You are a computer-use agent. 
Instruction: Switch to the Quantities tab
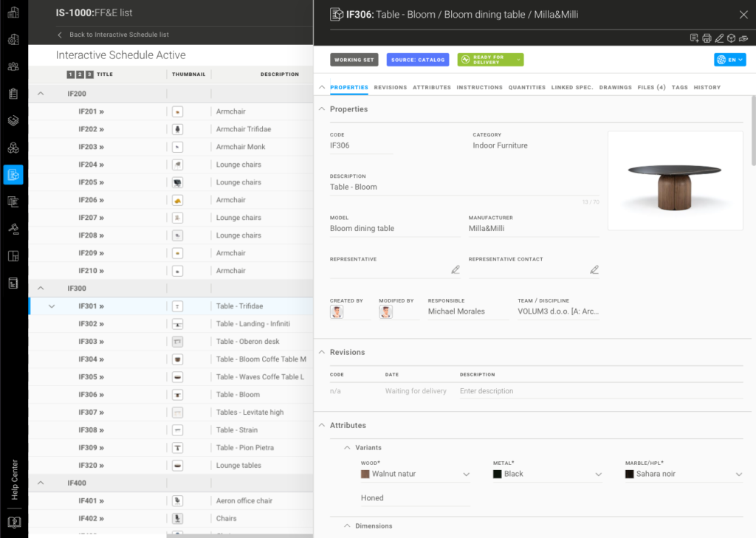tap(526, 87)
